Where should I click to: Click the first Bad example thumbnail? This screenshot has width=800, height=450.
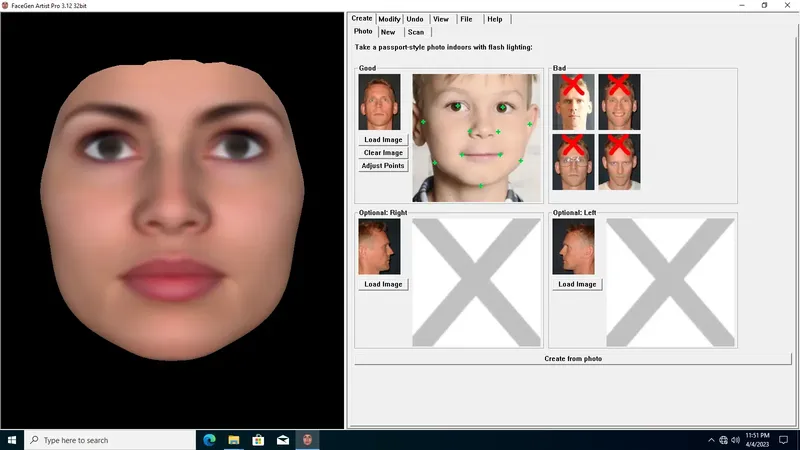pyautogui.click(x=573, y=102)
